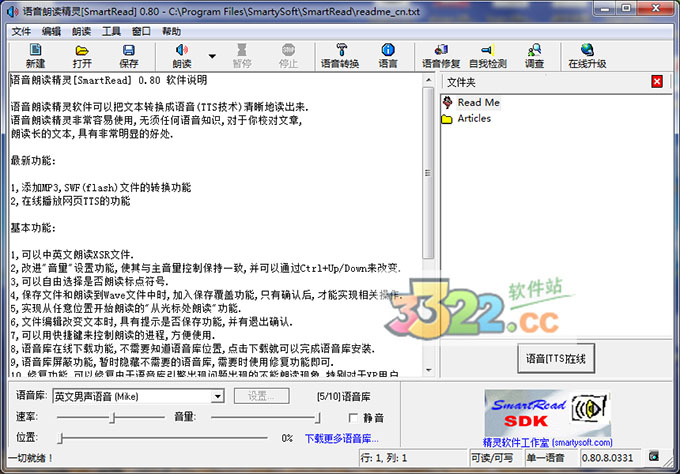This screenshot has width=680, height=474.
Task: Select Read Me in folder tree
Action: [478, 103]
